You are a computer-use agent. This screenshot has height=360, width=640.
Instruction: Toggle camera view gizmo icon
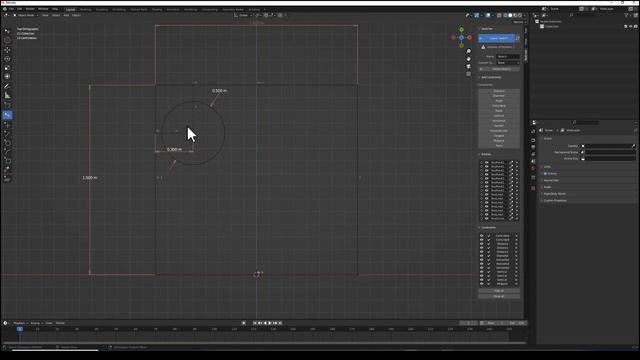tap(469, 66)
